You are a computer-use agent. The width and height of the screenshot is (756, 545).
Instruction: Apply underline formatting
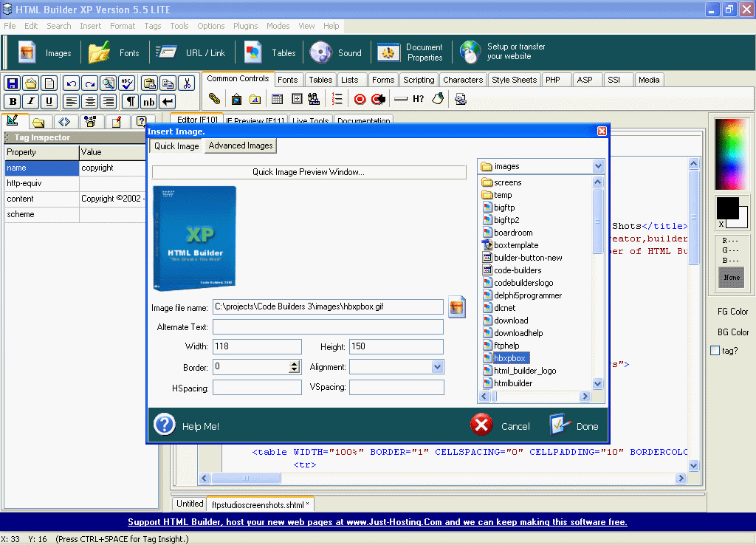click(x=49, y=102)
